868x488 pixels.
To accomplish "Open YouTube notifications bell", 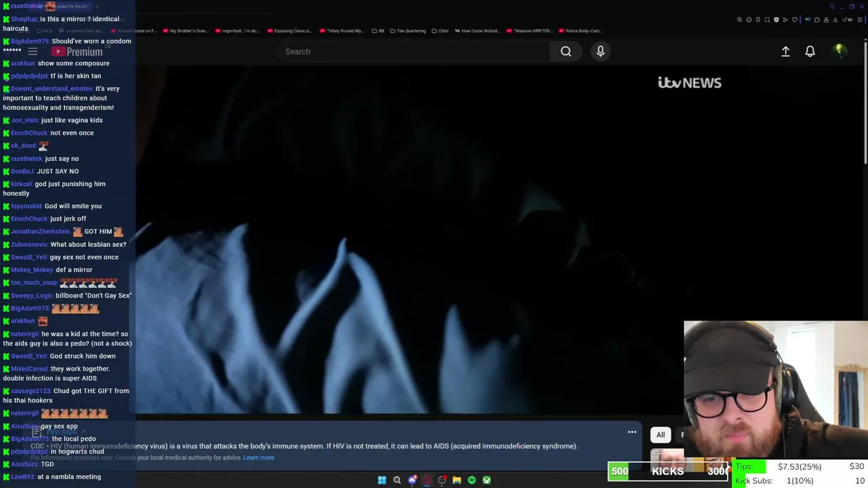I will coord(810,52).
